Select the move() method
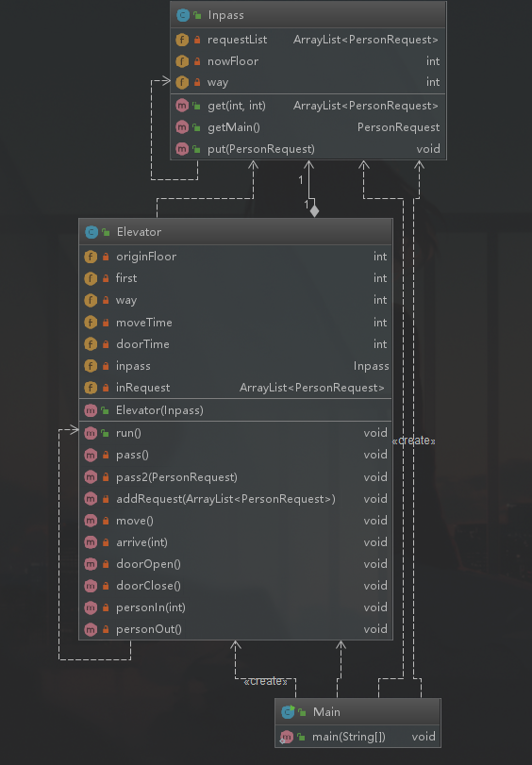The height and width of the screenshot is (765, 532). (135, 521)
